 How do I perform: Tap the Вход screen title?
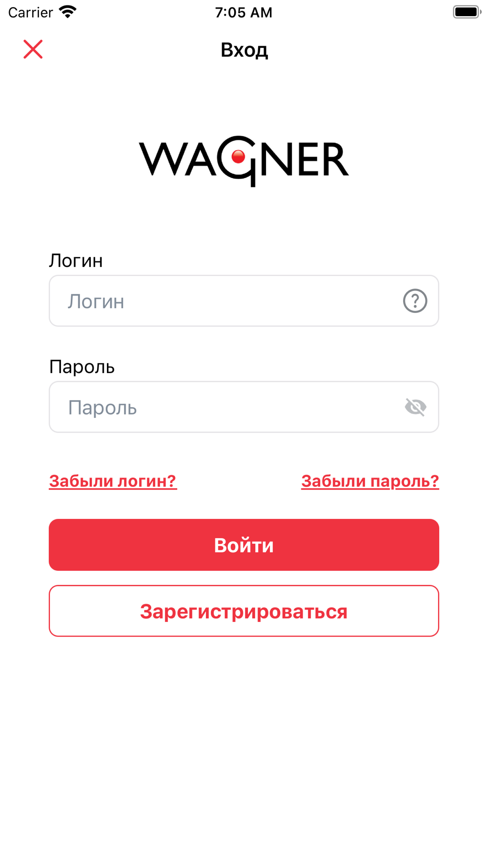pyautogui.click(x=244, y=50)
